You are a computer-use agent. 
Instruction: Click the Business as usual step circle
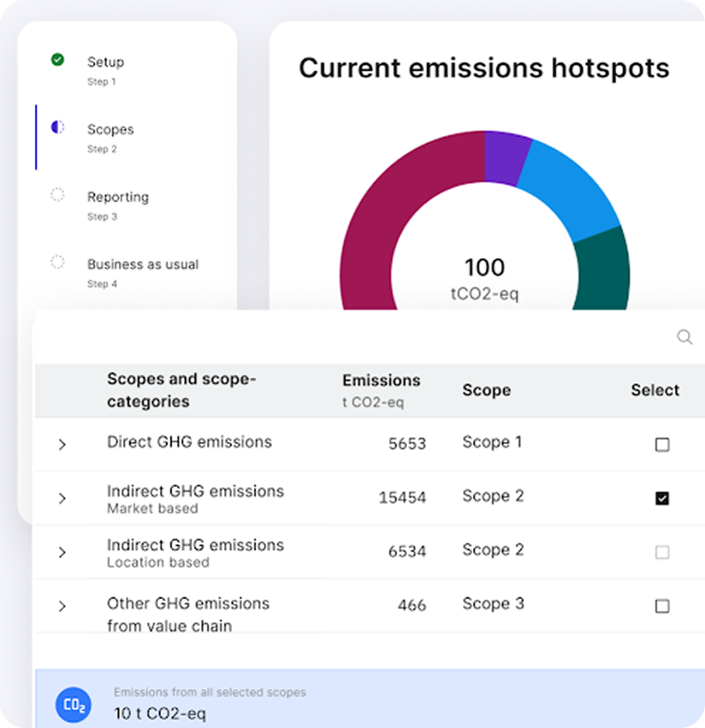pyautogui.click(x=58, y=262)
